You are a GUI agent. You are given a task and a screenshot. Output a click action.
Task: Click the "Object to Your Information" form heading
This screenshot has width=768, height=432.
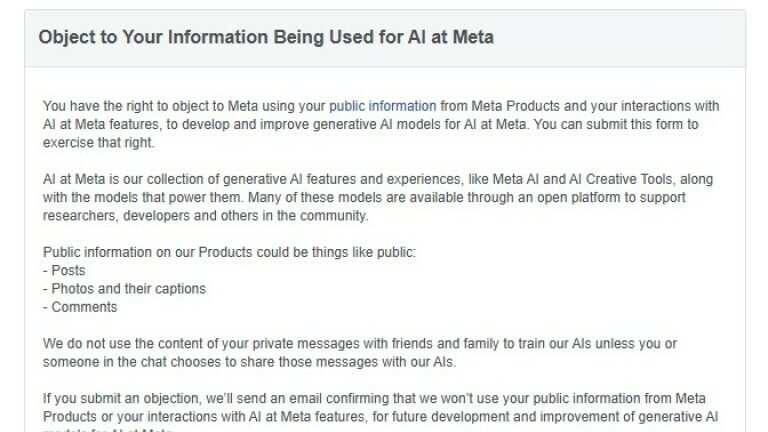click(x=266, y=37)
